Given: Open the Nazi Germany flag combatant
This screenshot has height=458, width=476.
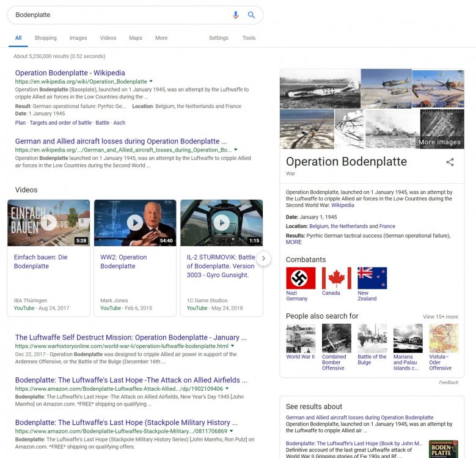Looking at the screenshot, I should click(x=301, y=278).
